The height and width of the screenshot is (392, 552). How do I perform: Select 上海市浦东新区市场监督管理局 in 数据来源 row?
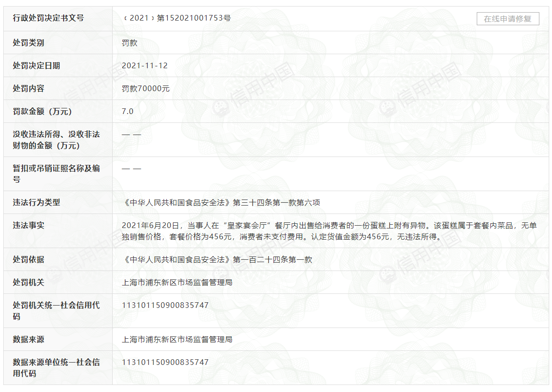click(177, 339)
